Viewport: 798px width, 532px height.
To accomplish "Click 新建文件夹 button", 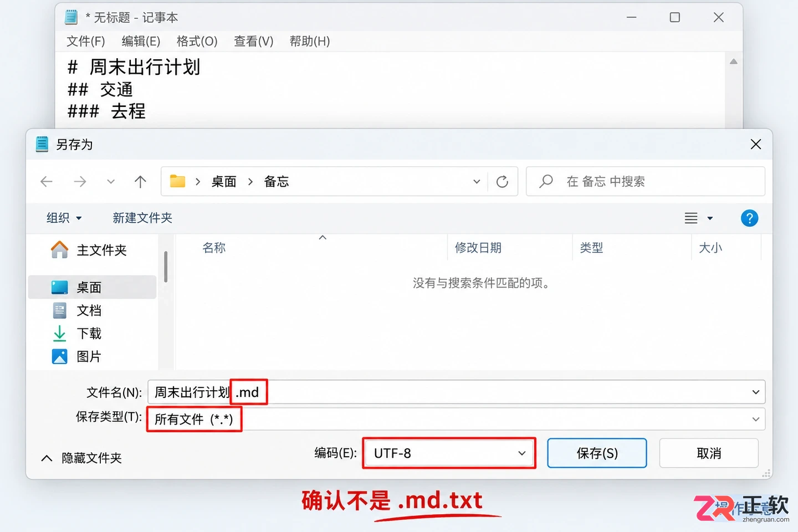I will 142,218.
